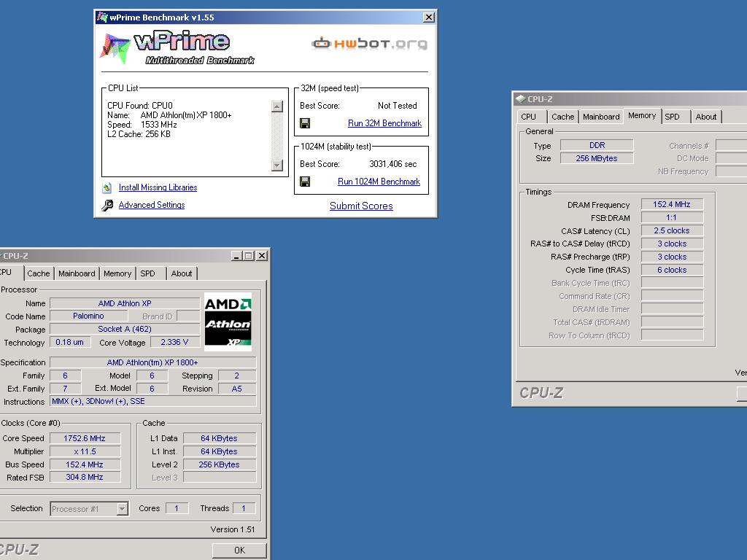Switch to Memory tab in left CPU-Z
This screenshot has width=747, height=560.
[117, 273]
